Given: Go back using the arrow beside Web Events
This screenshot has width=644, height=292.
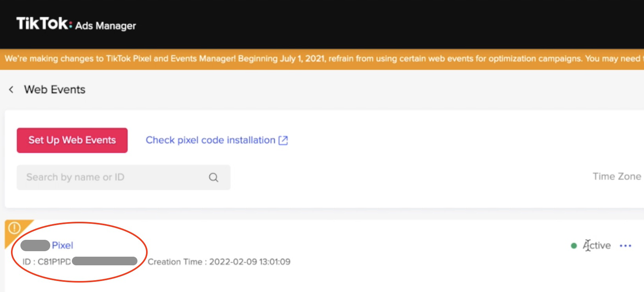Looking at the screenshot, I should click(11, 89).
